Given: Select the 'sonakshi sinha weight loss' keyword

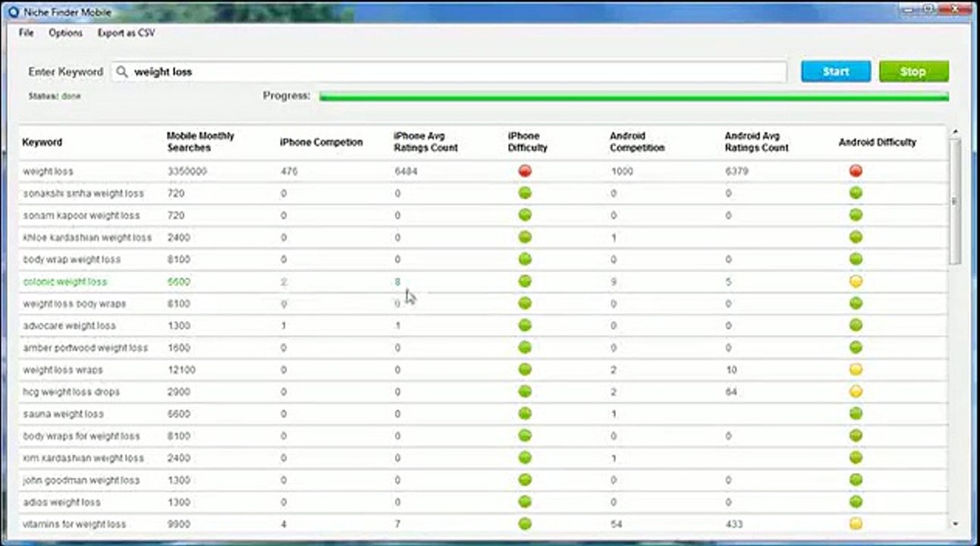Looking at the screenshot, I should click(x=83, y=193).
